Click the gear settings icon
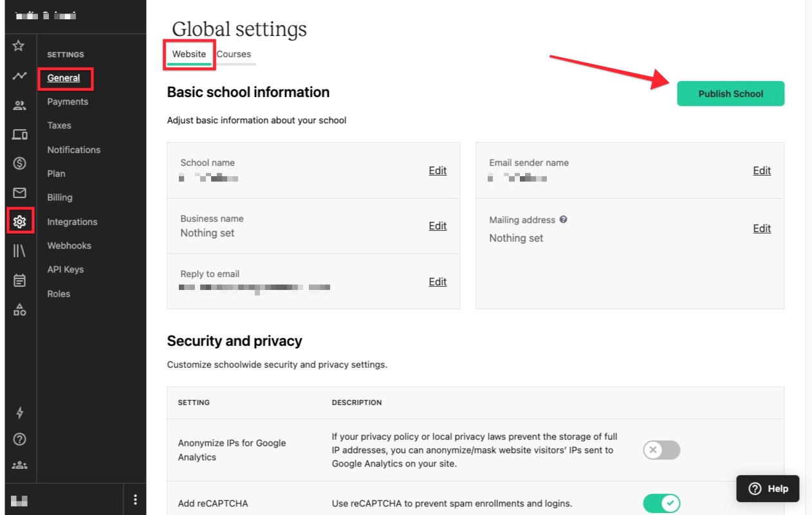The height and width of the screenshot is (515, 812). click(19, 222)
